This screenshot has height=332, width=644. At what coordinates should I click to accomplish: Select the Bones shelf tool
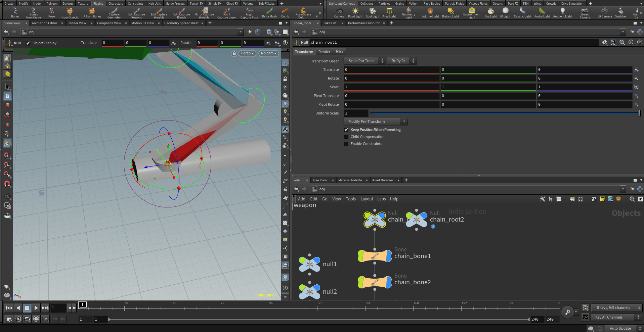[15, 13]
